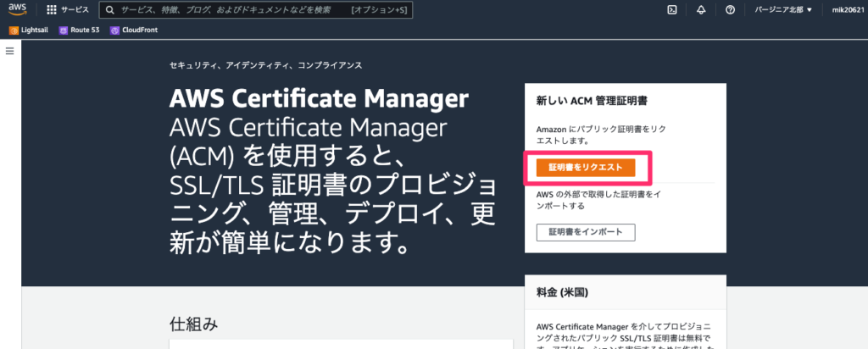
Task: Expand the hamburger side navigation
Action: (x=9, y=51)
